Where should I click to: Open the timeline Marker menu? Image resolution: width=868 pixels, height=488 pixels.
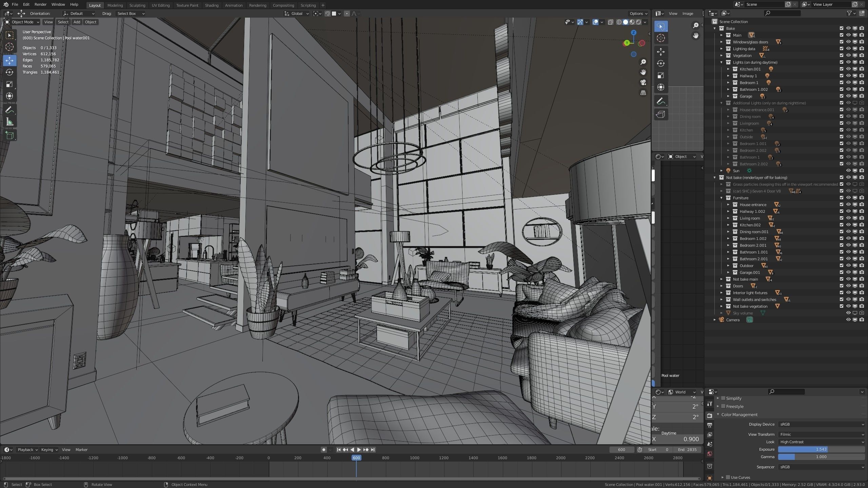(x=81, y=450)
